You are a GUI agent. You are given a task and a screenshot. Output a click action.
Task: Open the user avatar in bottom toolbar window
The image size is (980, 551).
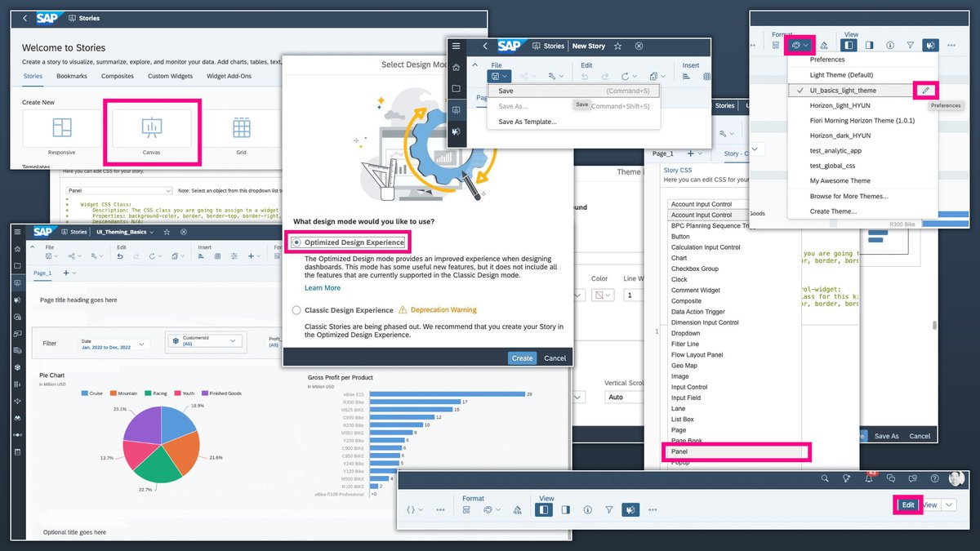pos(955,478)
